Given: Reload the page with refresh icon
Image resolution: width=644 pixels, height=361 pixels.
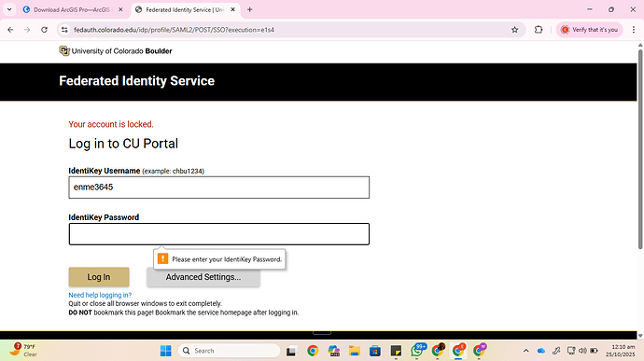Looking at the screenshot, I should [45, 30].
